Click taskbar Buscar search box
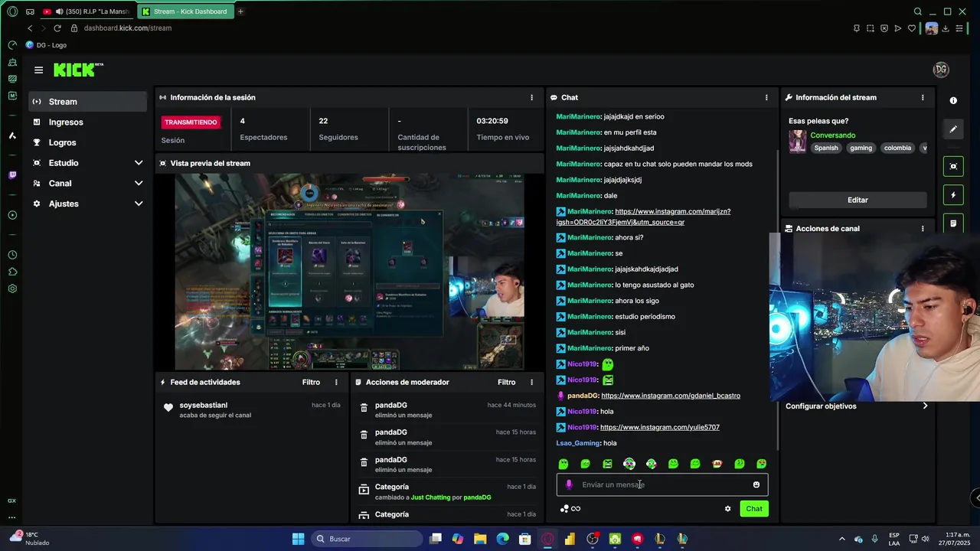 pyautogui.click(x=365, y=539)
